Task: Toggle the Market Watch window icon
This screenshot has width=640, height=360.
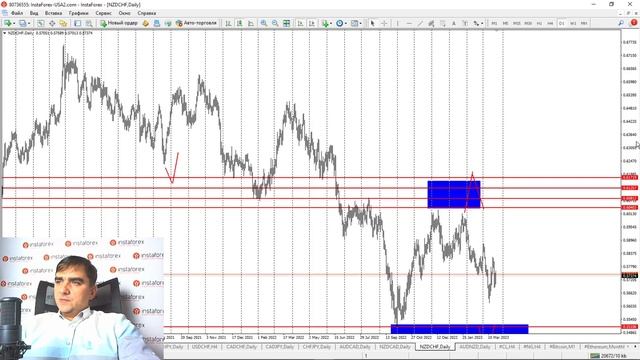Action: tap(41, 23)
